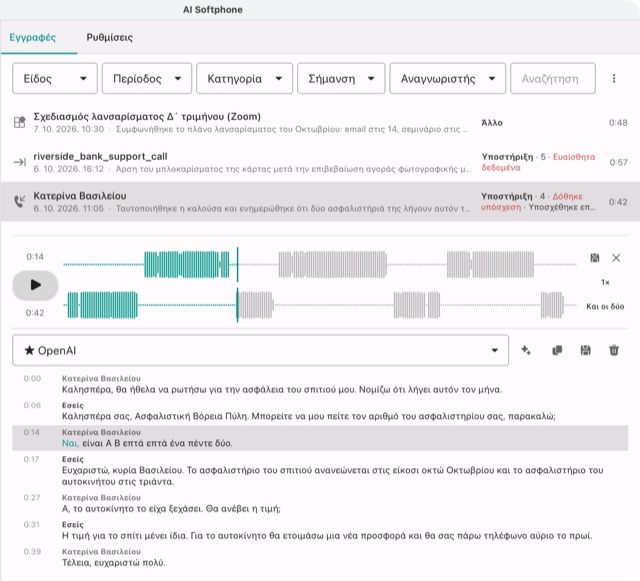Delete the transcript with the trash icon

614,350
